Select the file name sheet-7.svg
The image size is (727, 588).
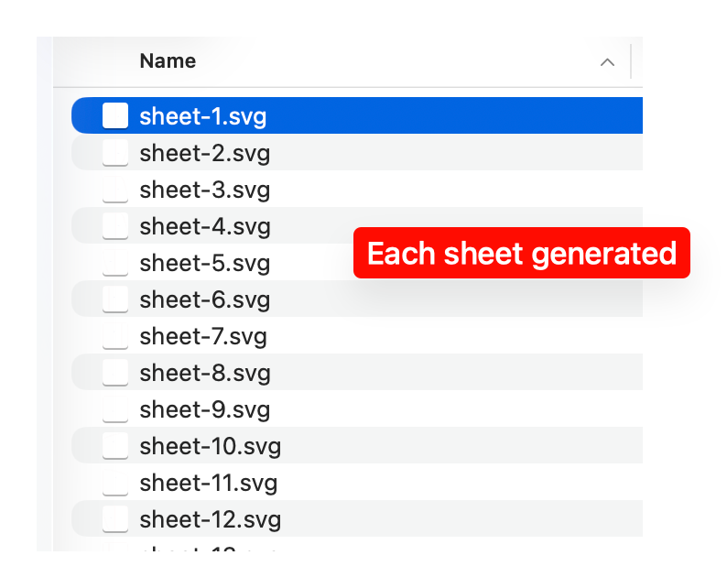tap(203, 336)
